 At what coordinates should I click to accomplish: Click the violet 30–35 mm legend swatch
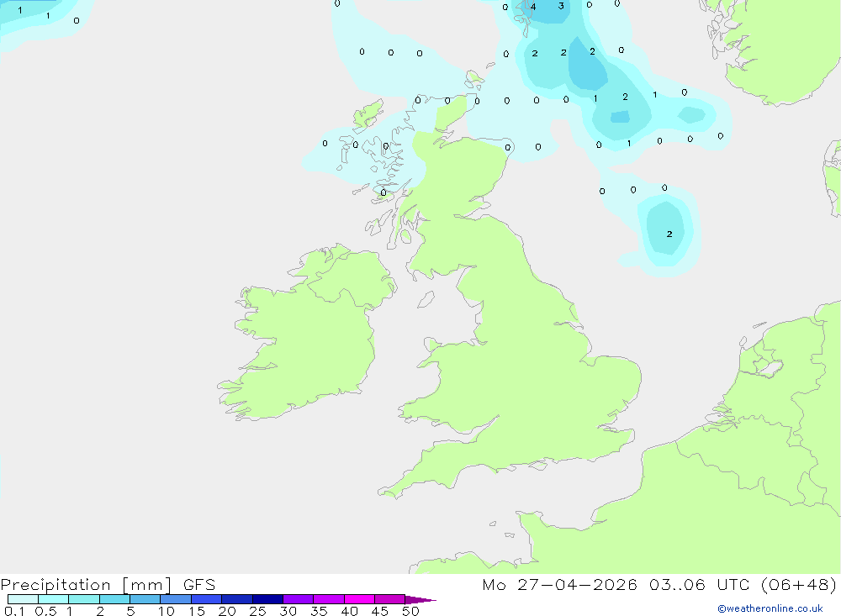pyautogui.click(x=298, y=599)
